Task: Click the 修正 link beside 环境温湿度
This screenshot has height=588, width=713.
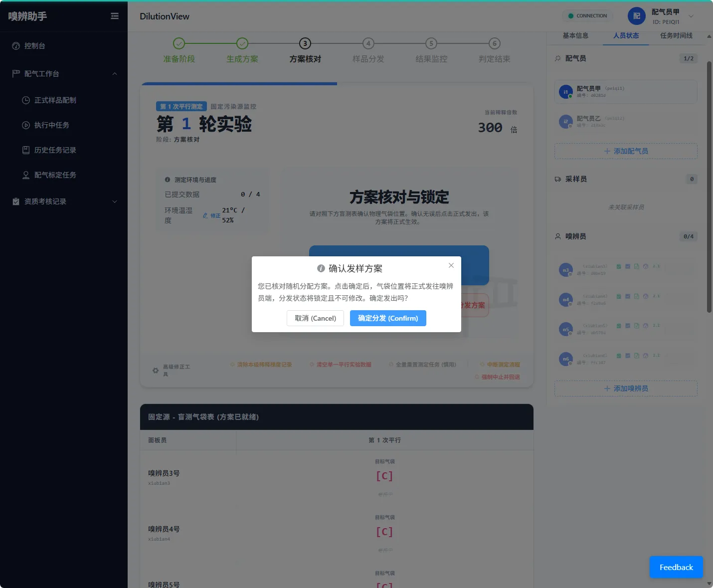Action: [212, 215]
